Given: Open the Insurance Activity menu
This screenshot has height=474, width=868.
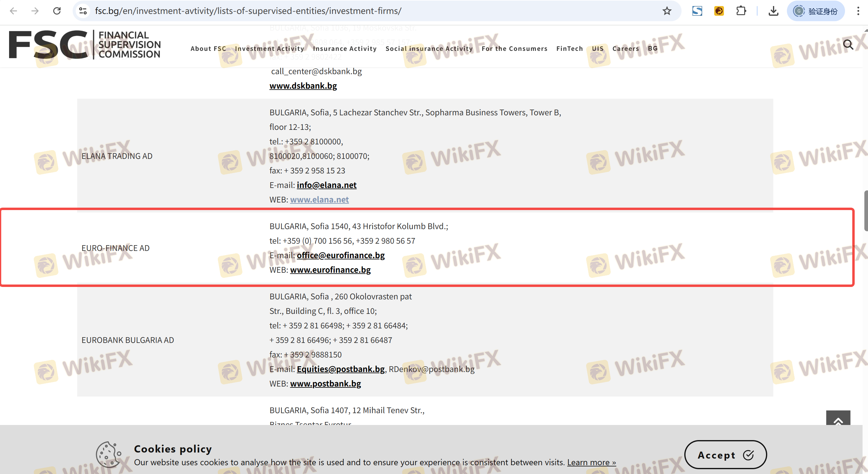Looking at the screenshot, I should [x=344, y=48].
